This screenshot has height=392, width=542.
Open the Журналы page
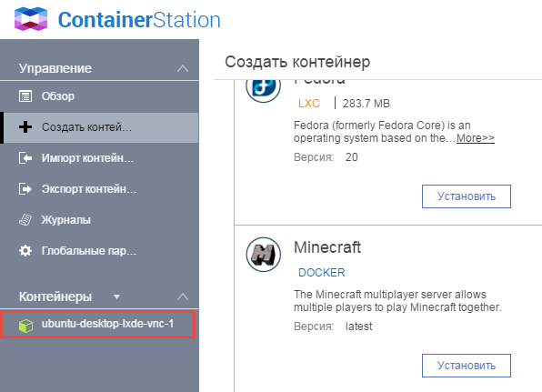[x=99, y=219]
